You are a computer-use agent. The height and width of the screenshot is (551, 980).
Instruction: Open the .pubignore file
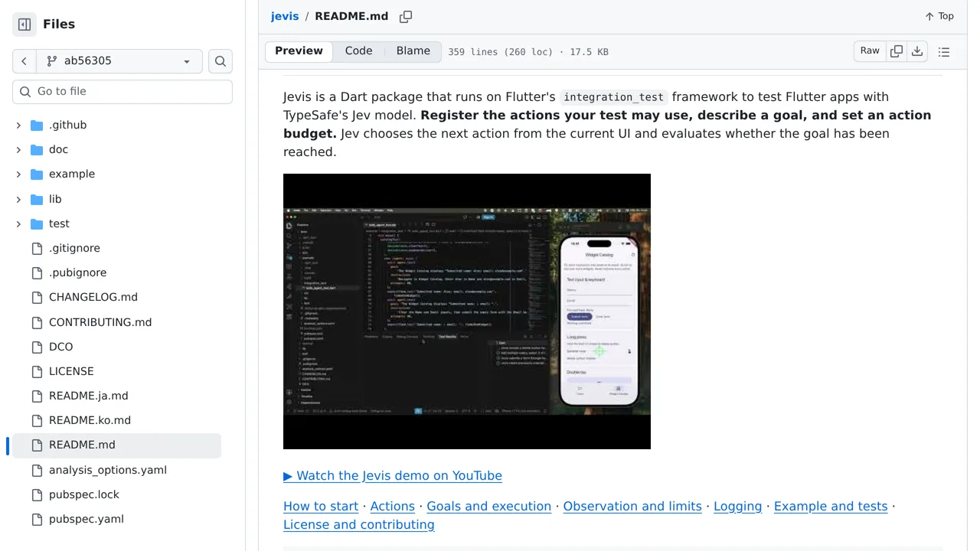[x=77, y=272]
